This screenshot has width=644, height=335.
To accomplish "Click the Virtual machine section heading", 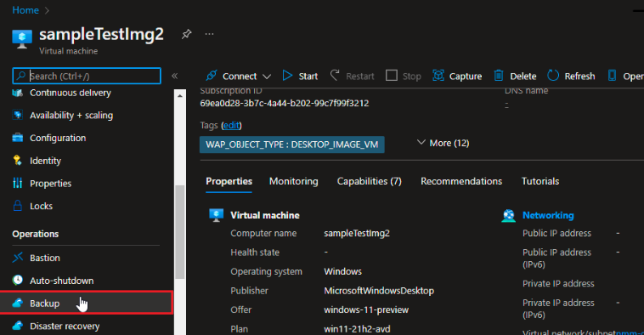I will (x=265, y=215).
